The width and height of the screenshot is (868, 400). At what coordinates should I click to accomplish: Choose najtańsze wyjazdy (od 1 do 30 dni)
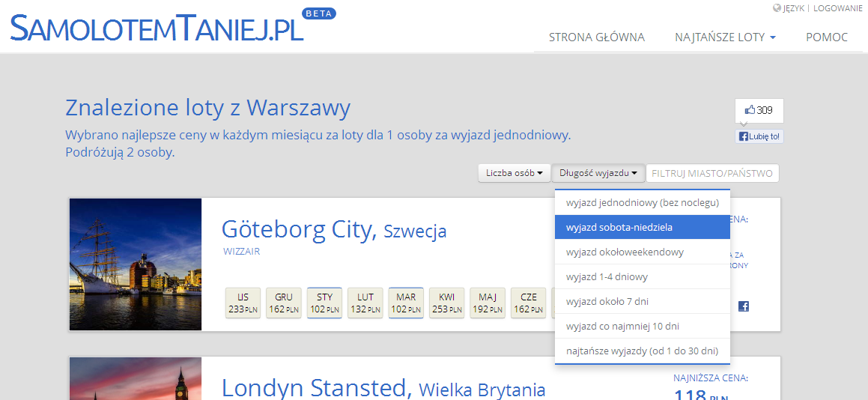(x=642, y=351)
